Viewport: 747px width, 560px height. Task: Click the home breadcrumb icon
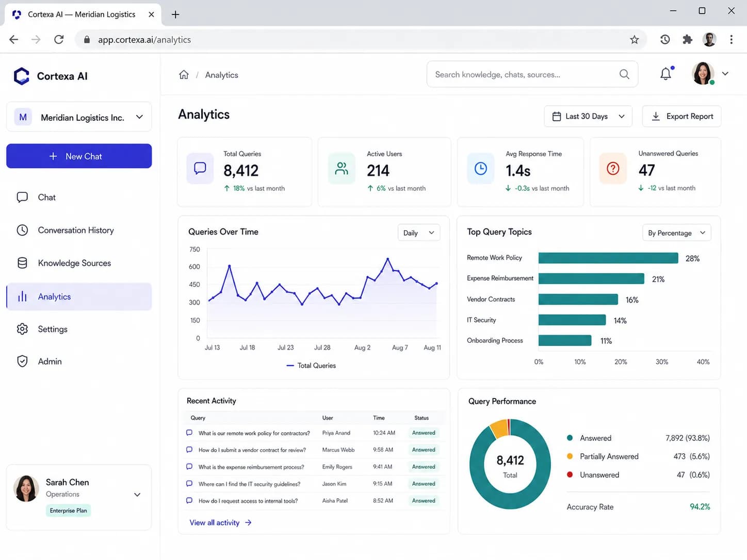pyautogui.click(x=184, y=75)
